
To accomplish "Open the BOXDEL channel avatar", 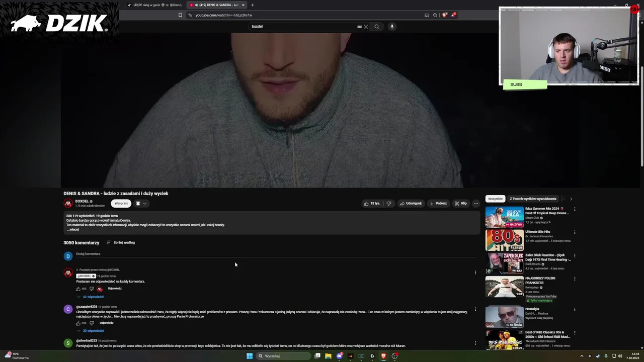I will (68, 203).
